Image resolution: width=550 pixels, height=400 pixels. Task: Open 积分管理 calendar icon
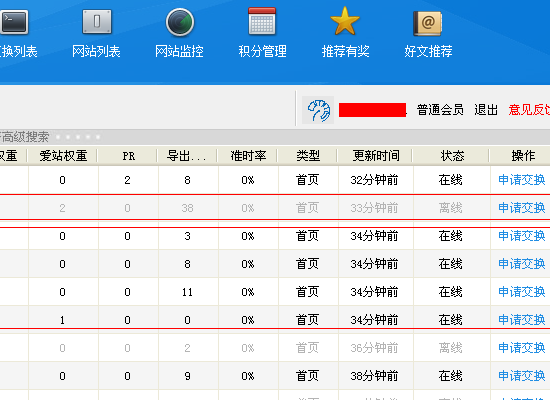tap(262, 21)
